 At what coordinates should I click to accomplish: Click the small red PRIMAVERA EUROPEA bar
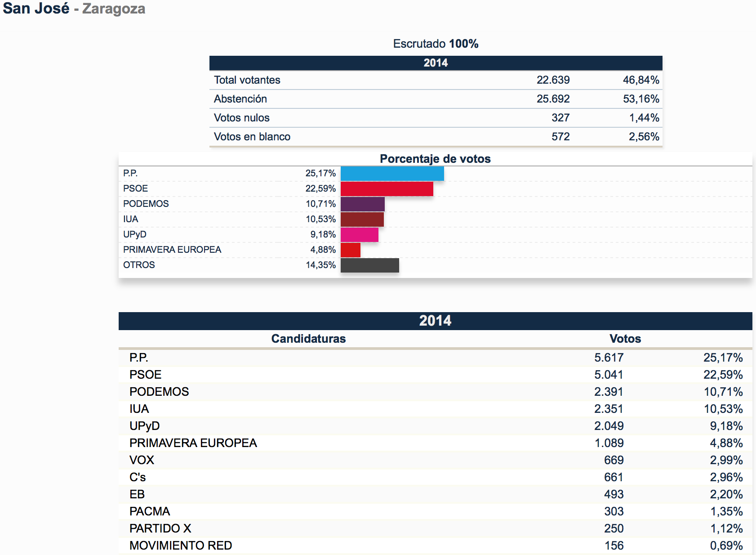(x=350, y=250)
